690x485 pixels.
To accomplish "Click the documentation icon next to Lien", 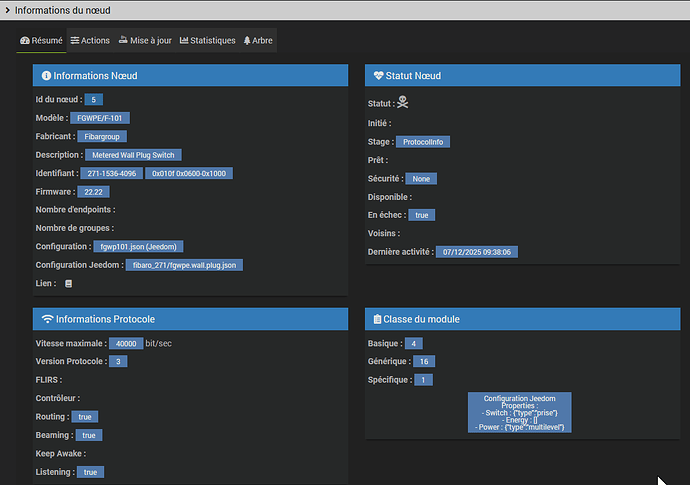I will [69, 284].
